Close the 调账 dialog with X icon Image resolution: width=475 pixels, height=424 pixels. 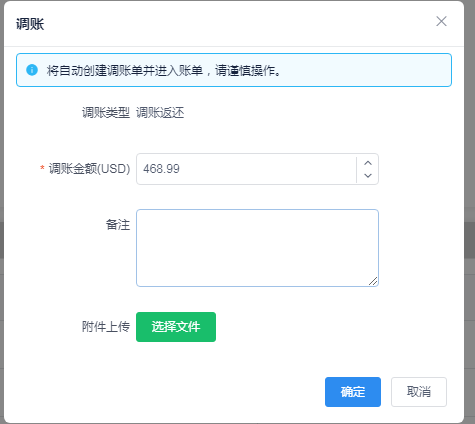pos(441,21)
